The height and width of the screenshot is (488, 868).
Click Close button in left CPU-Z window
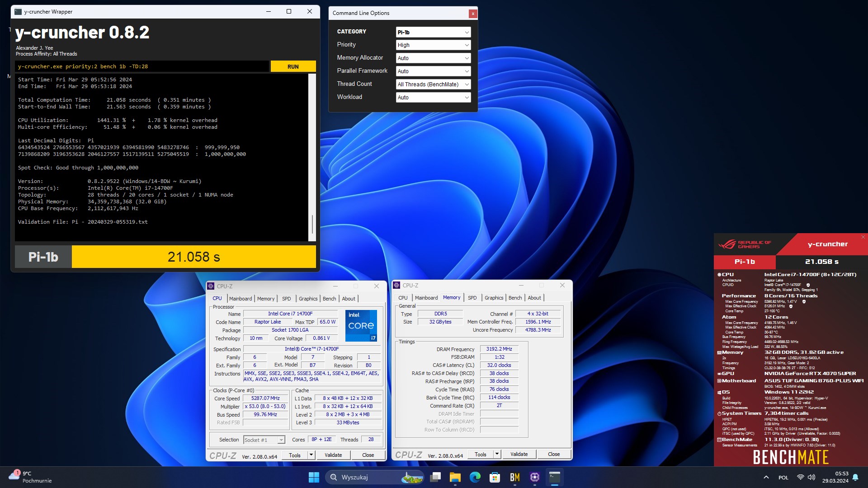(368, 455)
